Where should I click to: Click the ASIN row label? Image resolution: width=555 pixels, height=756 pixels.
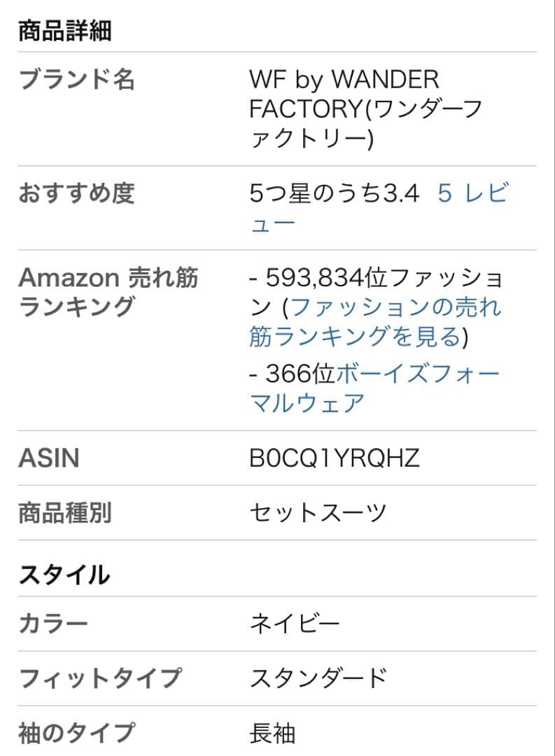(49, 458)
